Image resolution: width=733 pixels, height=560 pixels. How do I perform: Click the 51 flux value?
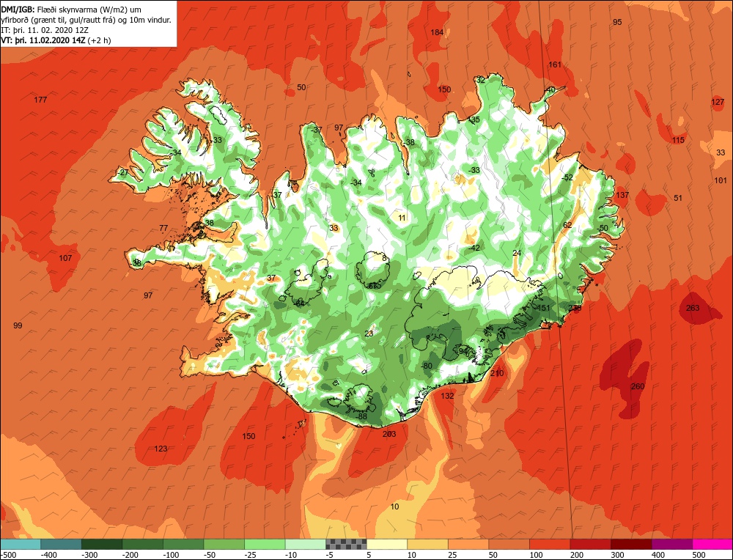pyautogui.click(x=678, y=198)
